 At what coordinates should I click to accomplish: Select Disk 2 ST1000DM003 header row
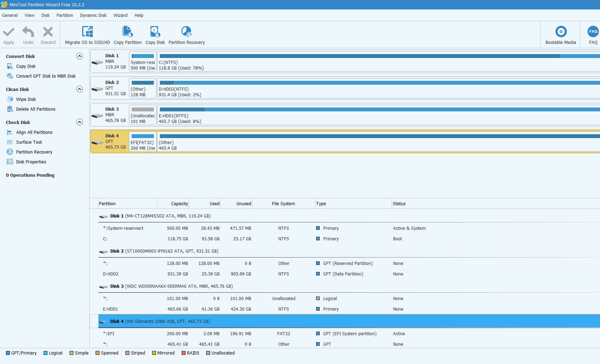(x=349, y=251)
